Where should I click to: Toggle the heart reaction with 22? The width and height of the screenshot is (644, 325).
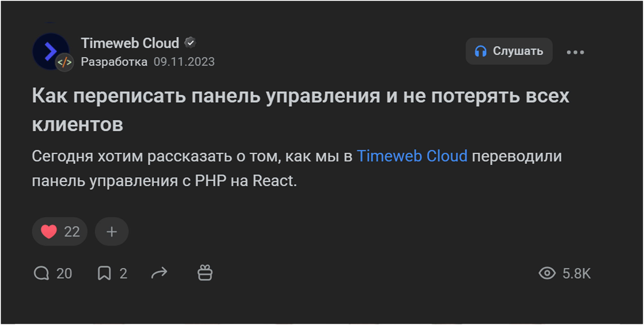60,232
